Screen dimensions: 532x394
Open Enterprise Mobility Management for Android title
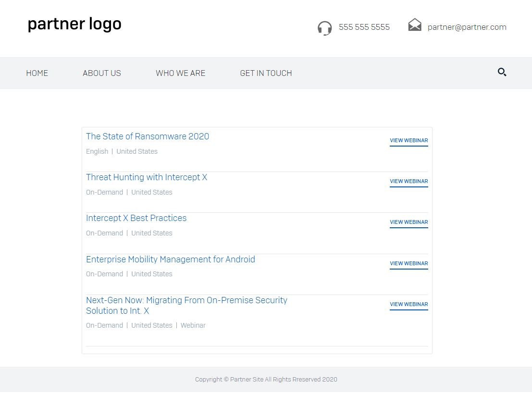pos(170,259)
